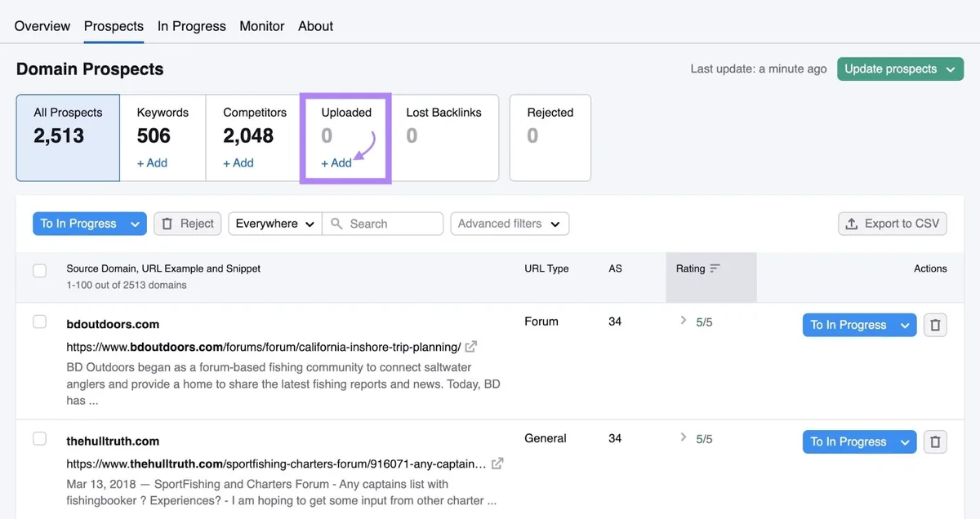980x519 pixels.
Task: Select the Uploaded prospects card
Action: (345, 137)
